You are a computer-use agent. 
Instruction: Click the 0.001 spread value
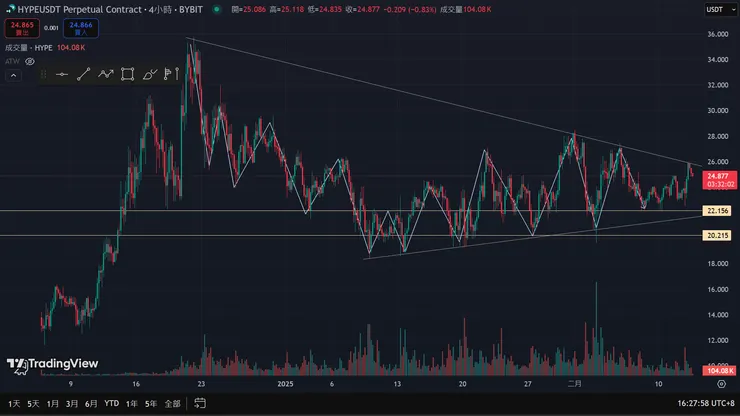pyautogui.click(x=51, y=28)
